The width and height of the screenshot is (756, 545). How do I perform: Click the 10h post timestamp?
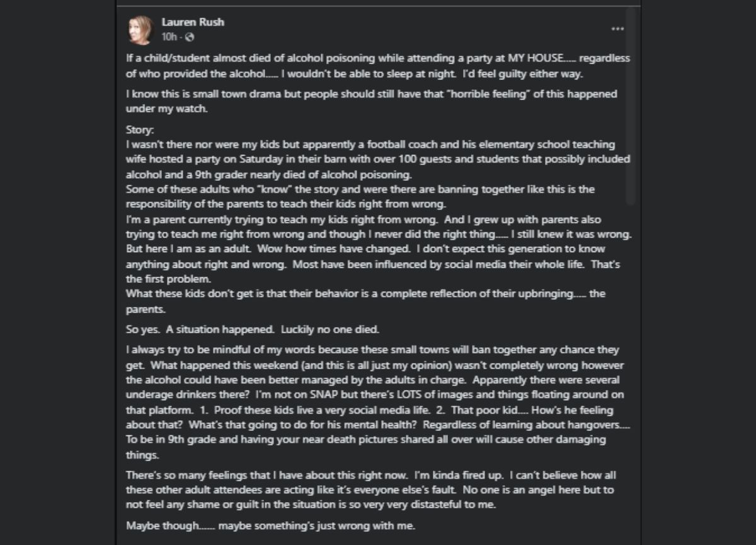169,37
